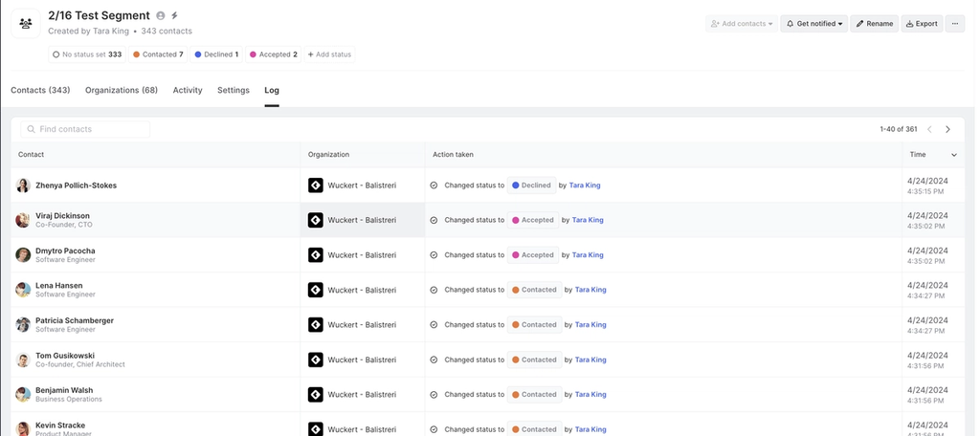Go to the next page of log entries
Viewport: 980px width, 436px height.
click(x=947, y=129)
